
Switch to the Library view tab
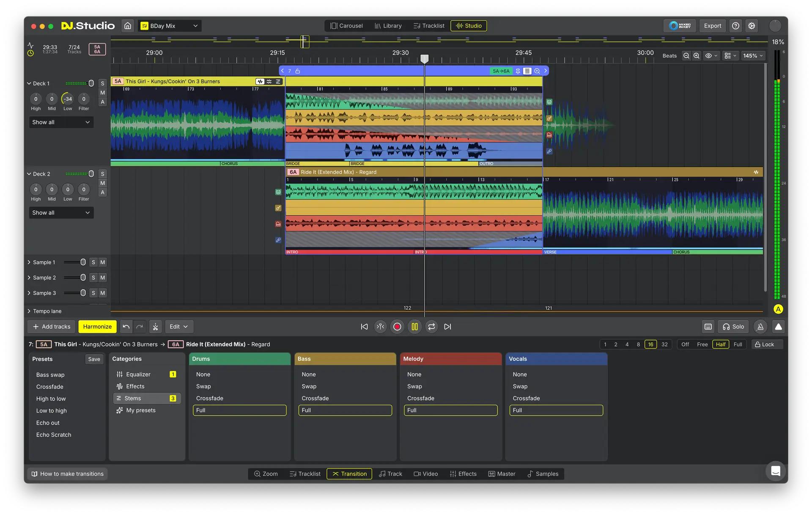(388, 26)
